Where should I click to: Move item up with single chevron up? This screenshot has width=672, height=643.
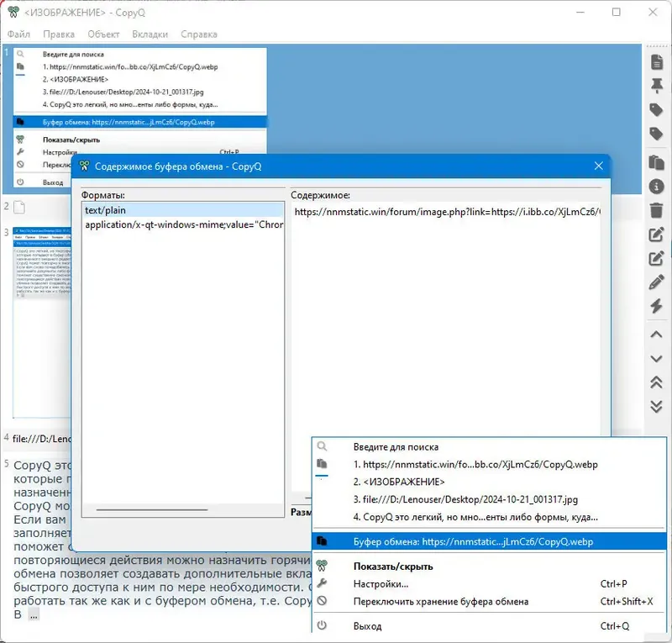click(x=657, y=335)
